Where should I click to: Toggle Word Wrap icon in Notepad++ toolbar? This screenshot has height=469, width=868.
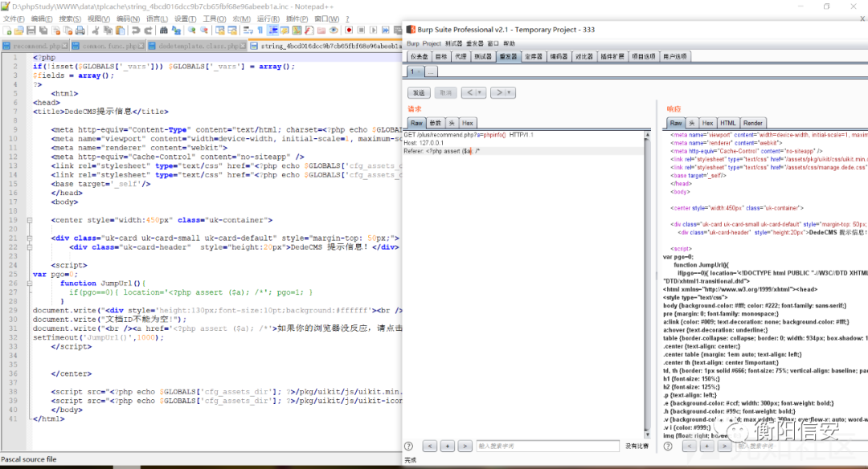click(248, 31)
